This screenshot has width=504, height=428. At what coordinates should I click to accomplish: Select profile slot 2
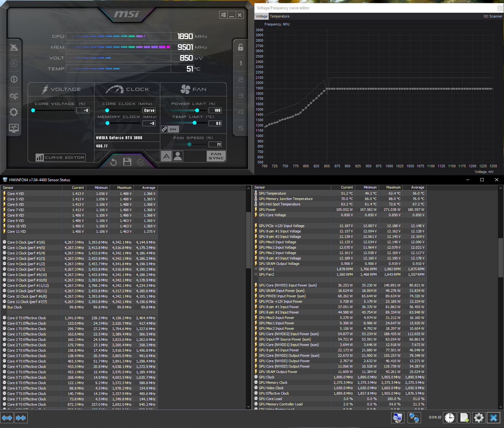point(241,79)
